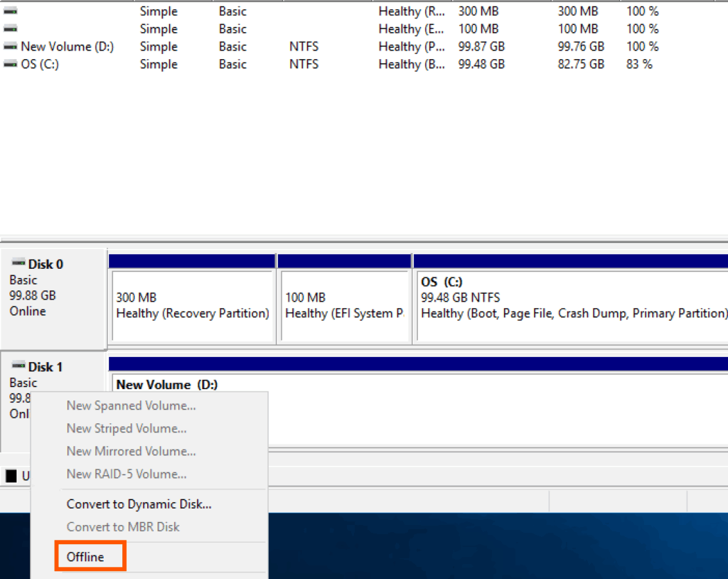Click the Disk 1 header label
The width and height of the screenshot is (728, 579).
45,366
